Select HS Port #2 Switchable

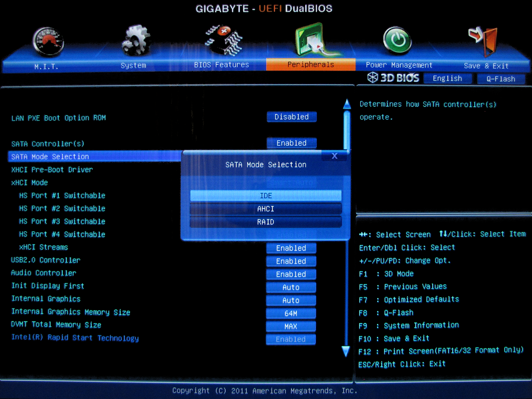pyautogui.click(x=62, y=208)
